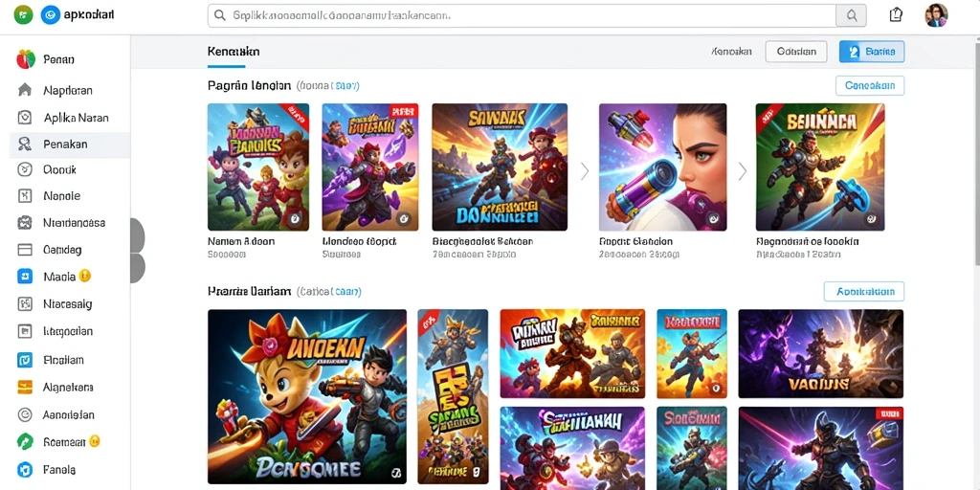Open the Beiinnca game thumbnail

(820, 167)
